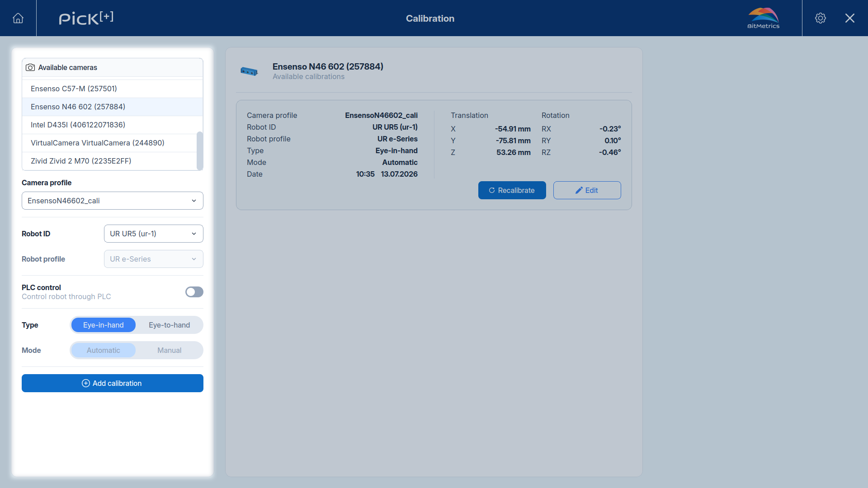
Task: Click the date value 13.07.2026
Action: [x=399, y=174]
